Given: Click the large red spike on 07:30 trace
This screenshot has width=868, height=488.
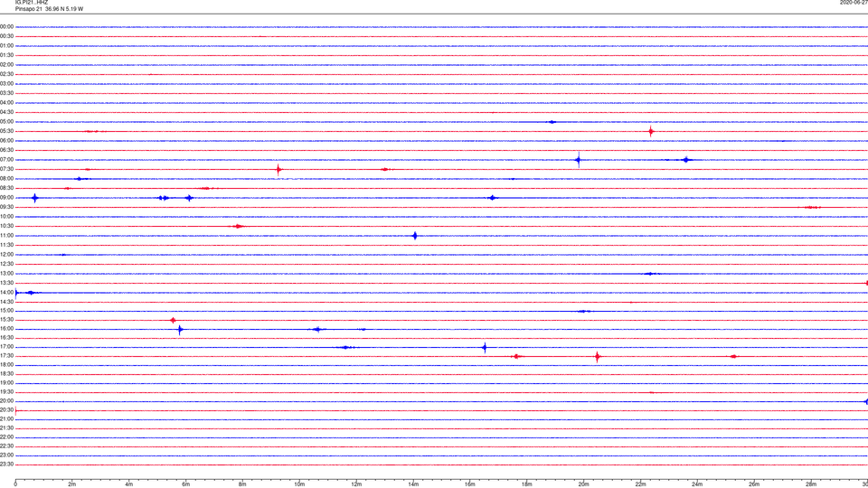Looking at the screenshot, I should click(x=278, y=169).
